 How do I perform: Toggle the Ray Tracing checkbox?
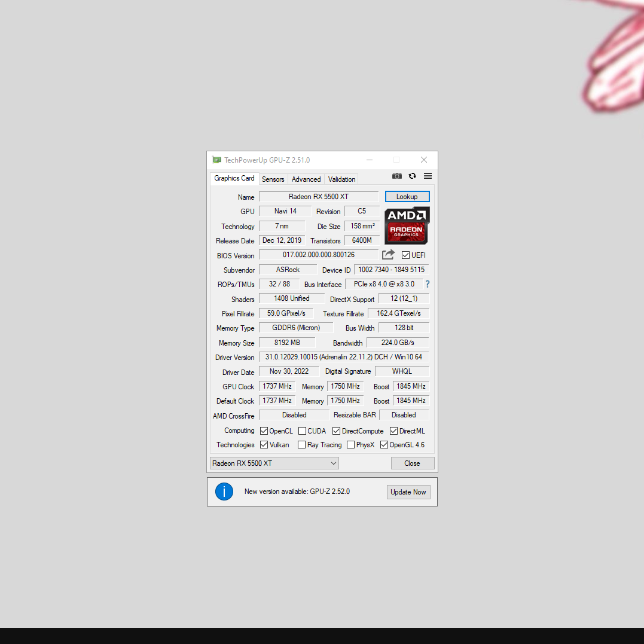302,445
